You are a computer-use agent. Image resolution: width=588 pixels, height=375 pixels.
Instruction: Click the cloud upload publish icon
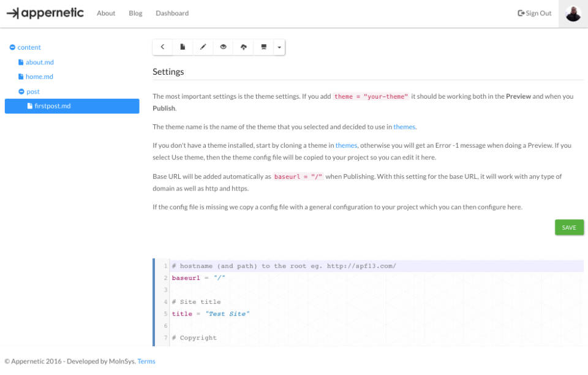(244, 47)
